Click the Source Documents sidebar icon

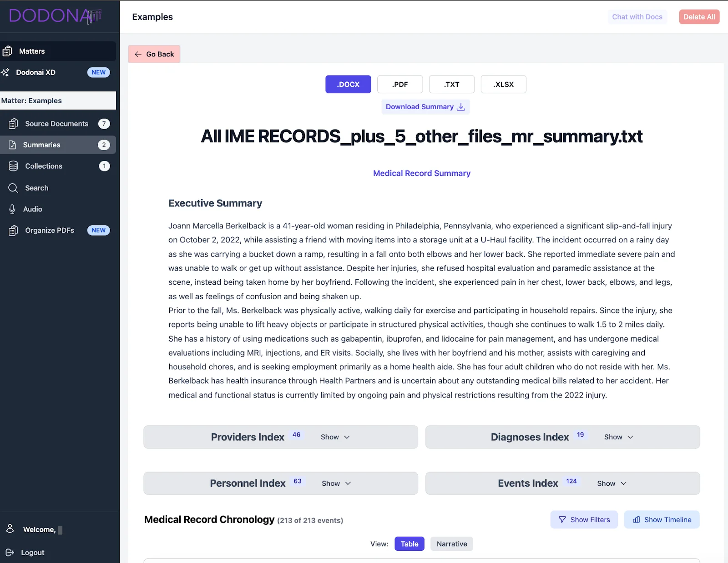click(13, 124)
